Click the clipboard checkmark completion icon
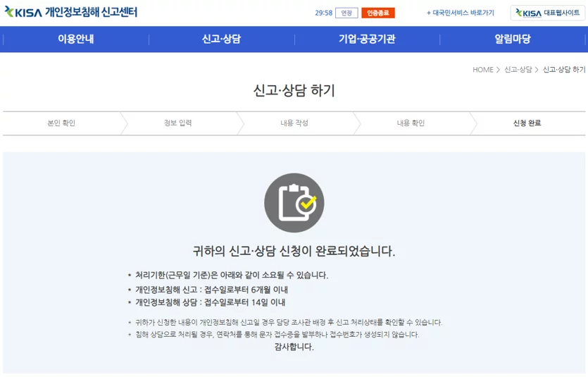 click(294, 202)
